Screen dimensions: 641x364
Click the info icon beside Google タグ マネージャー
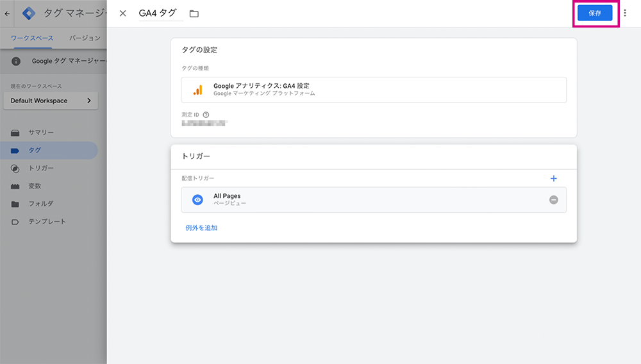tap(16, 62)
